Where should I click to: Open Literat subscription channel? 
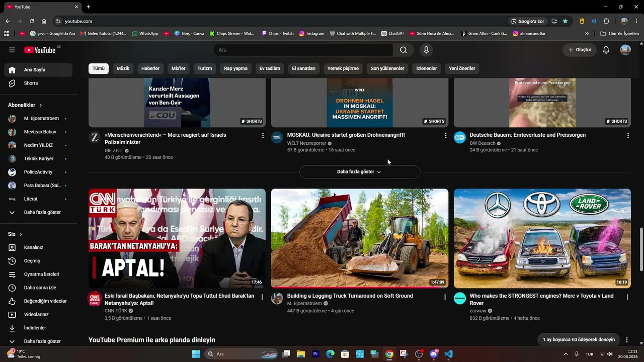point(38,199)
